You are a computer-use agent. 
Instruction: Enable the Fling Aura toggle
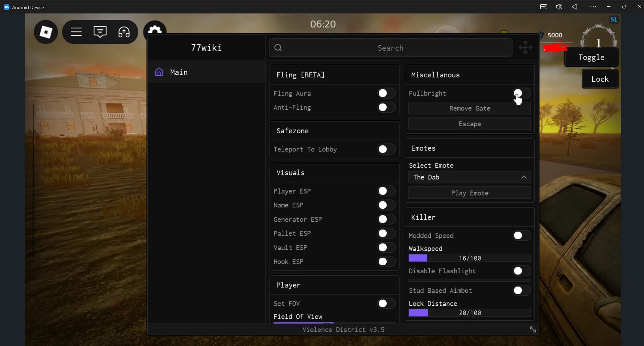(386, 93)
